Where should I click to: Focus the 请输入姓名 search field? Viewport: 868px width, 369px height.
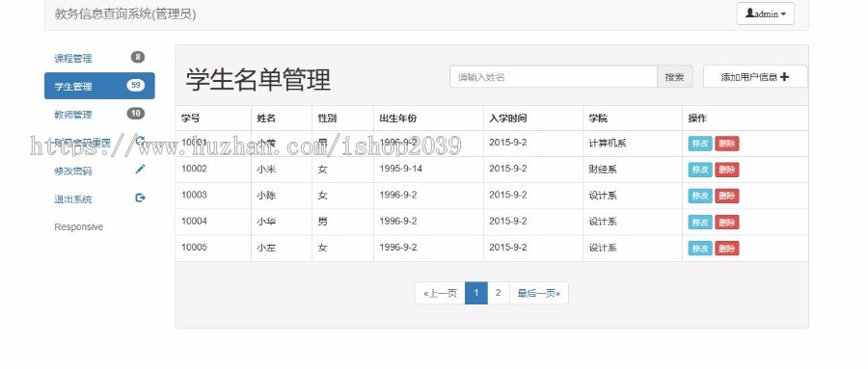coord(554,77)
